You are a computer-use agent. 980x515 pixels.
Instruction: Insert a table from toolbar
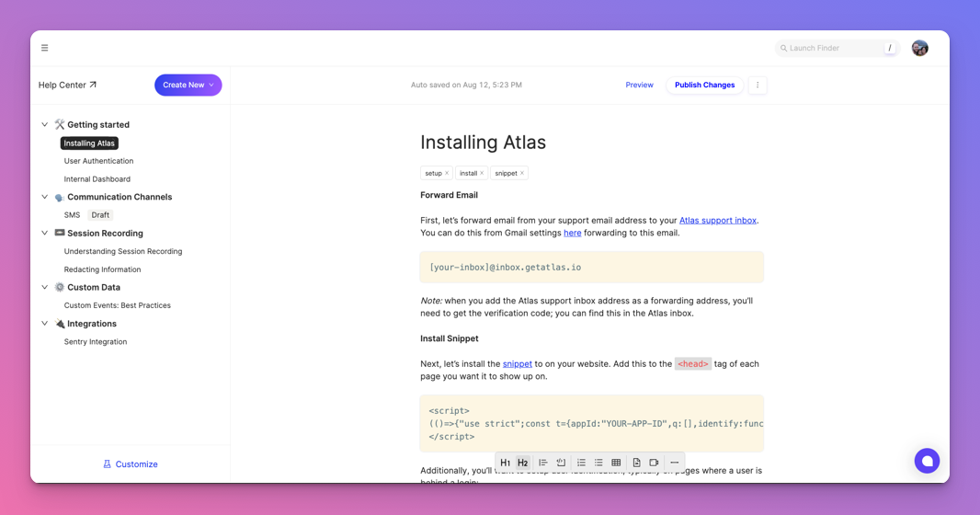point(616,463)
